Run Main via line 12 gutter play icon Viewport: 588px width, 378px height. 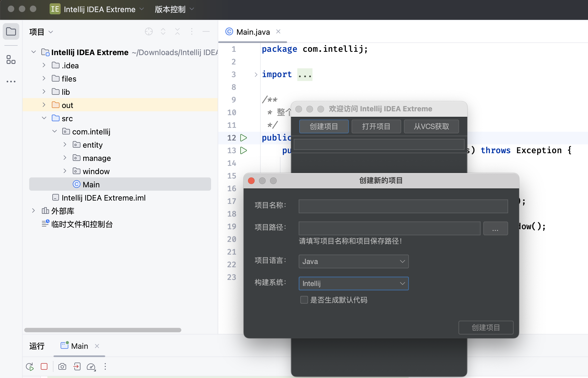[244, 138]
